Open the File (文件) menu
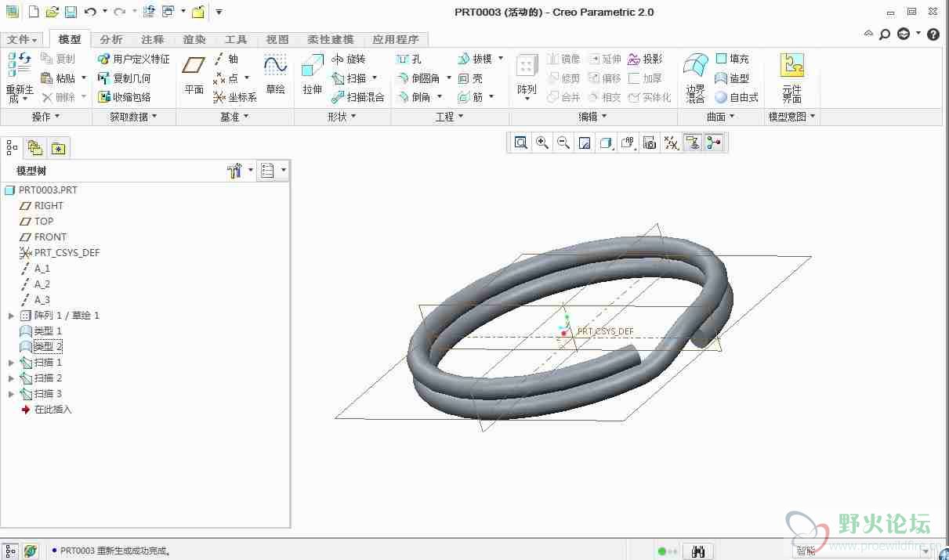This screenshot has height=560, width=949. [23, 39]
